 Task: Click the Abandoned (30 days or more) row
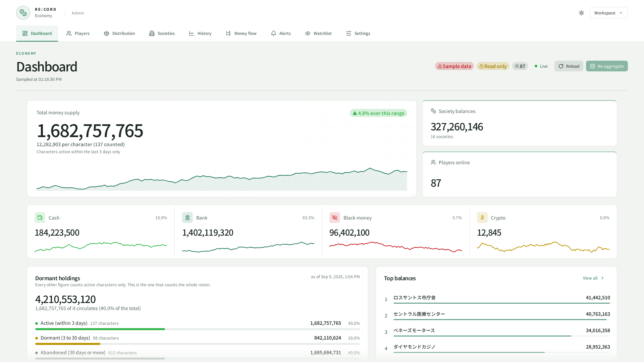pos(198,355)
